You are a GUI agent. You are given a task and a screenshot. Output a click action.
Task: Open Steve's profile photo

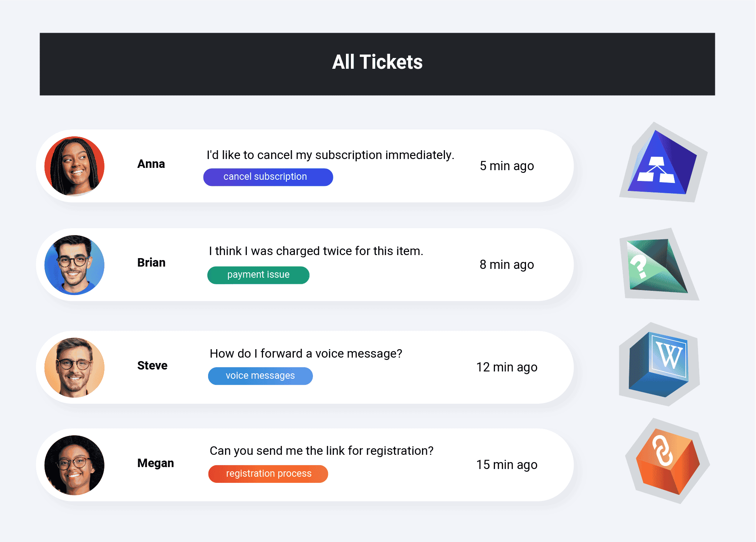point(74,368)
